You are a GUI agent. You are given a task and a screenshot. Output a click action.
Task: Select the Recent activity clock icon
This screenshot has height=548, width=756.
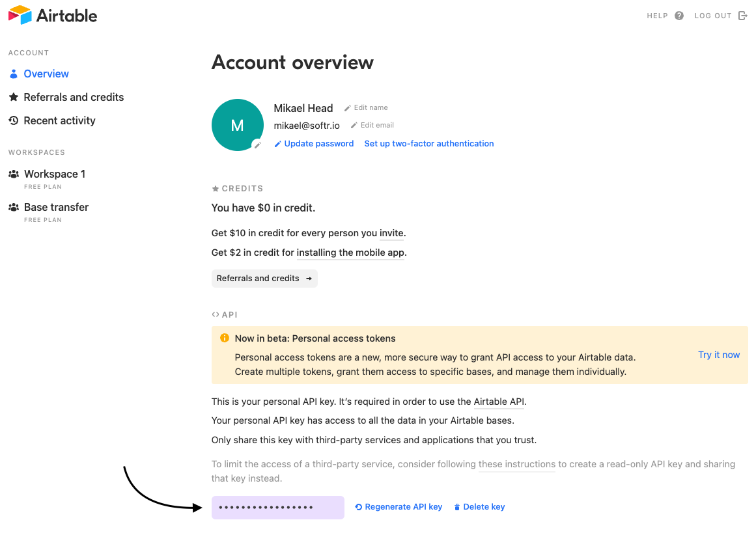click(x=13, y=120)
